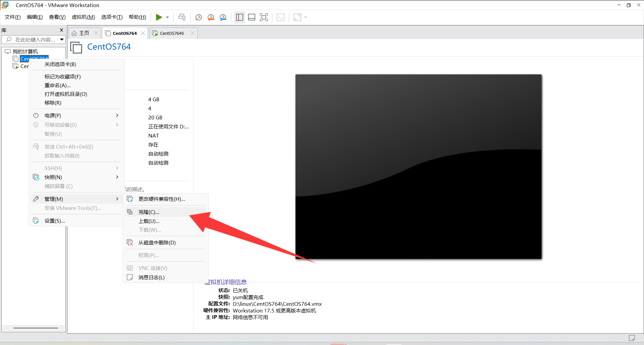The height and width of the screenshot is (345, 644).
Task: Choose 移除(R) from context menu
Action: (x=53, y=103)
